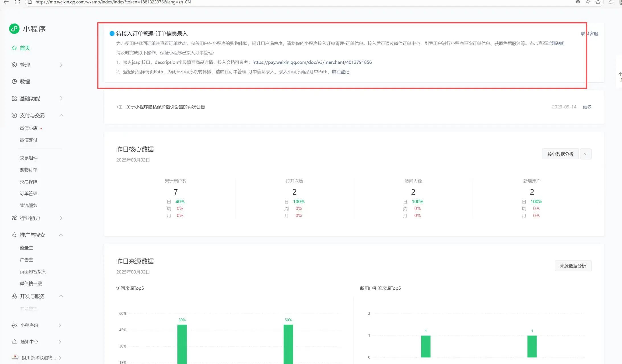Click the 通知中心 bell icon
Viewport: 622px width, 364px height.
coord(14,342)
